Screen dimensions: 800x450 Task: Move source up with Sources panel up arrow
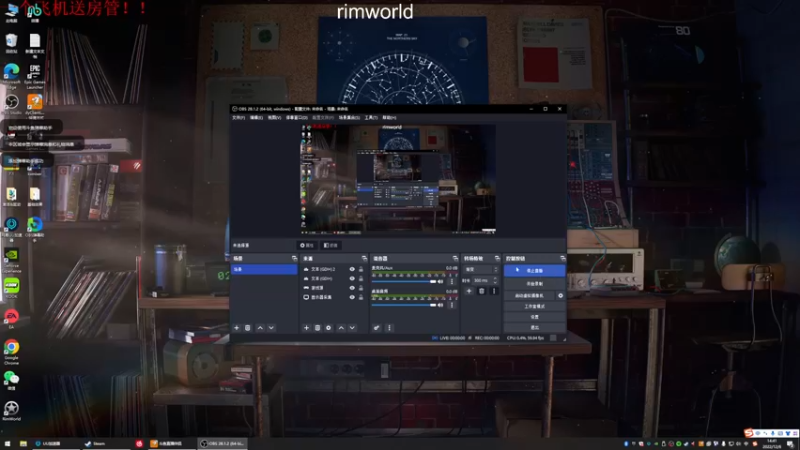click(341, 328)
